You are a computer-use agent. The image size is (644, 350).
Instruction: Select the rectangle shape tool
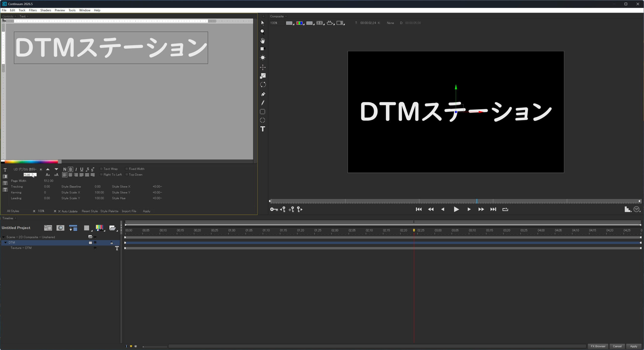(262, 112)
